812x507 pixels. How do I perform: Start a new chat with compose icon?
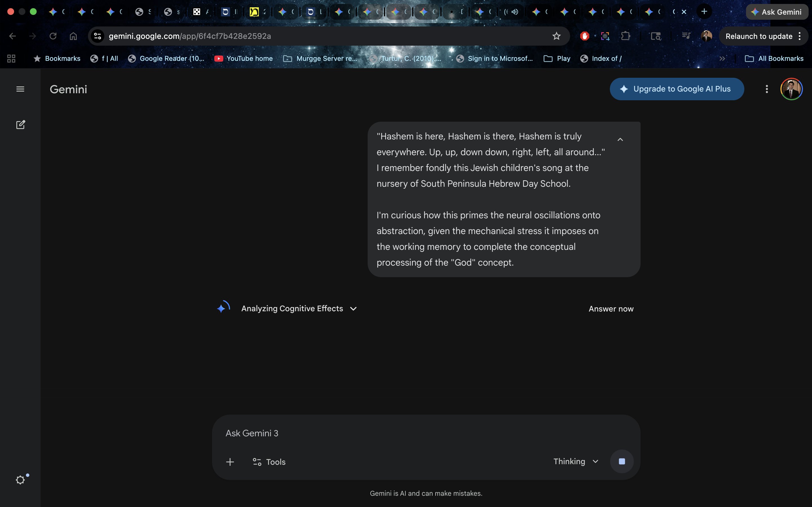point(21,125)
